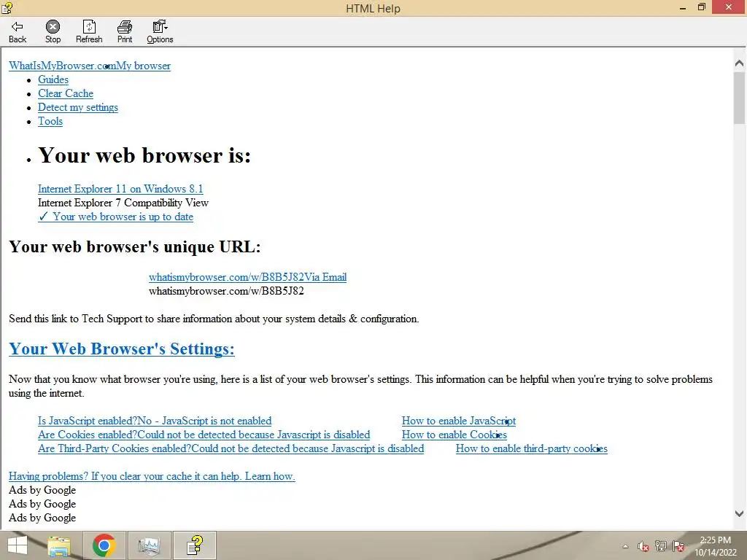Click the muted volume tray icon
This screenshot has width=747, height=560.
(x=643, y=546)
